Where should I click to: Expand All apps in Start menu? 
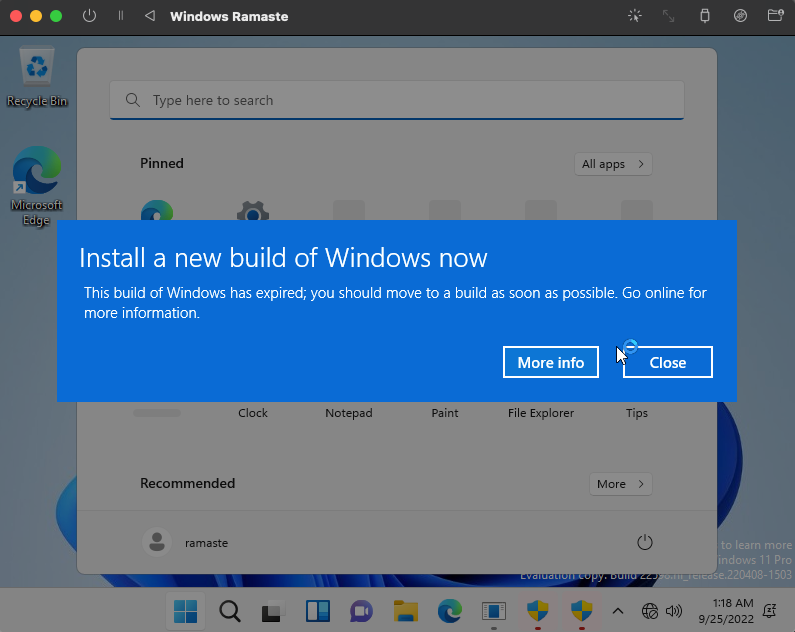pyautogui.click(x=612, y=164)
